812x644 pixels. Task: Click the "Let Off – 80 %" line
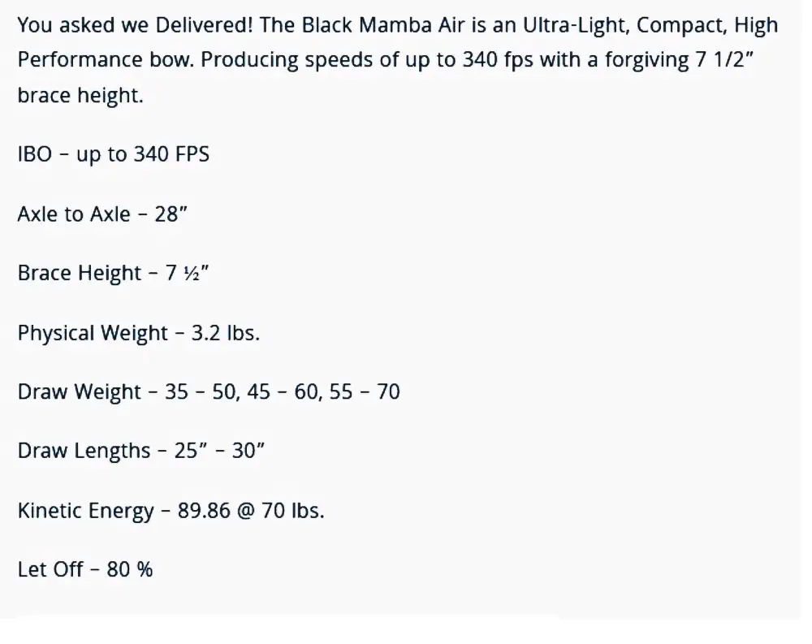pyautogui.click(x=85, y=570)
